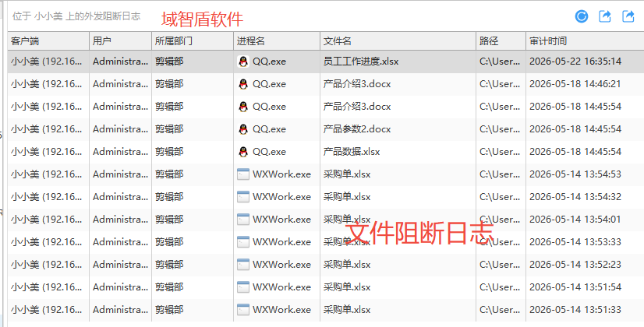Click the WXWork icon in the 13:54:32 row
Image resolution: width=644 pixels, height=327 pixels.
point(243,197)
